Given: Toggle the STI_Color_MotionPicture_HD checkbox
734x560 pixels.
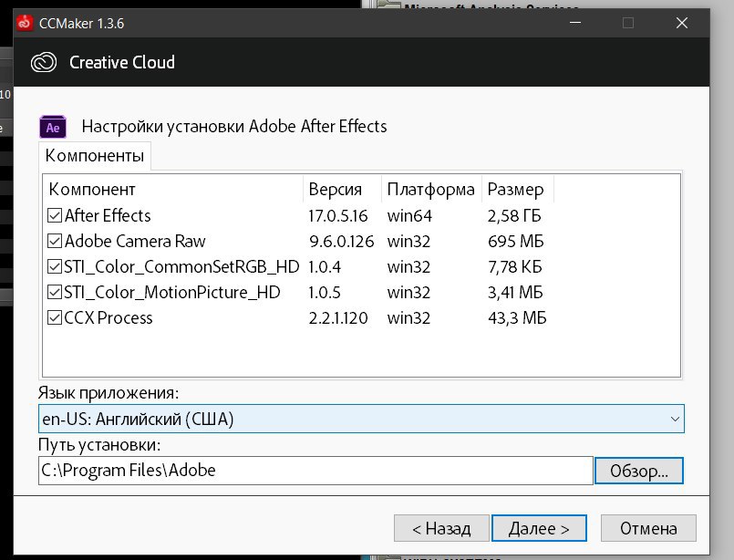Looking at the screenshot, I should 55,292.
